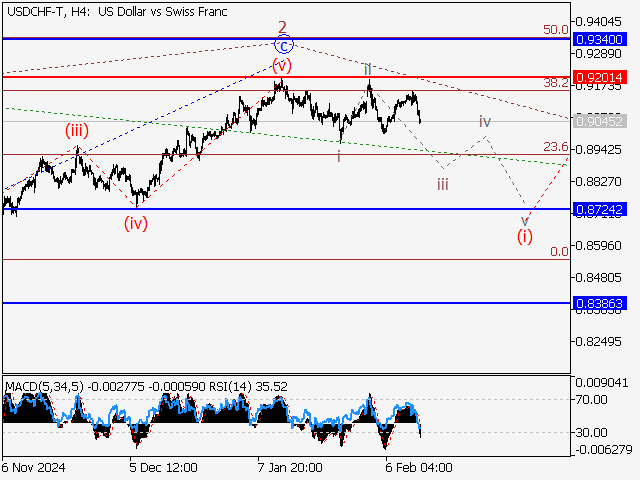Click the blue circled 'c' wave label
640x480 pixels.
(x=284, y=45)
